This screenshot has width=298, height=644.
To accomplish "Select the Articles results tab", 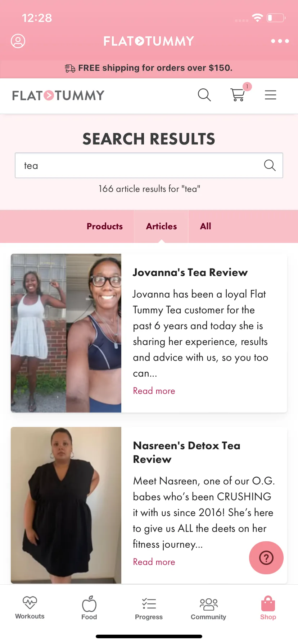I will tap(161, 226).
